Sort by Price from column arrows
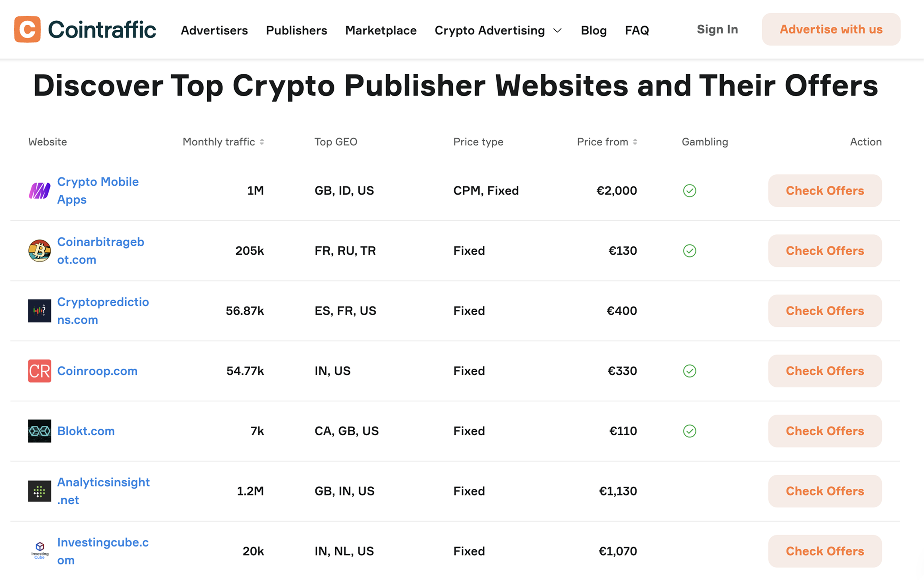Screen dimensions: 924x580 coord(635,142)
